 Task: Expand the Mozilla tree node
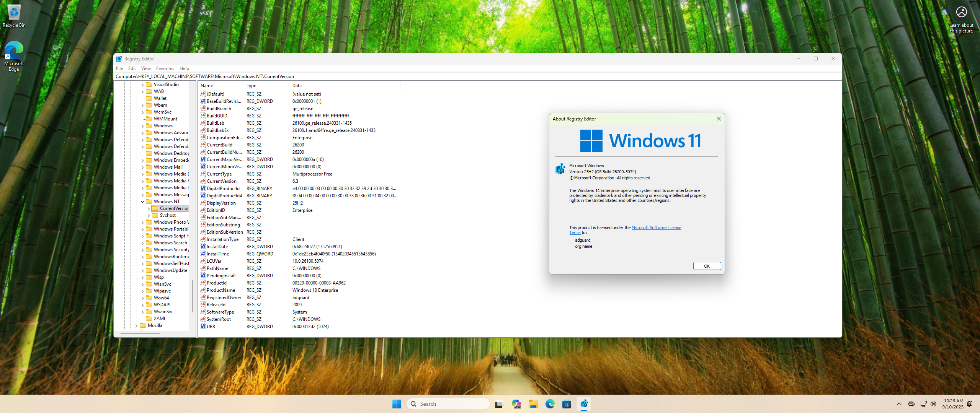(x=137, y=325)
